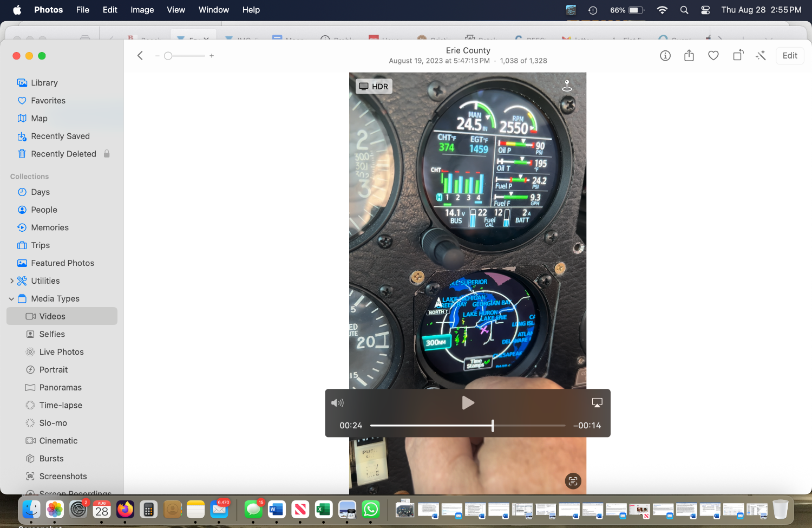Select Portrait media type
Viewport: 812px width, 528px height.
pos(62,370)
